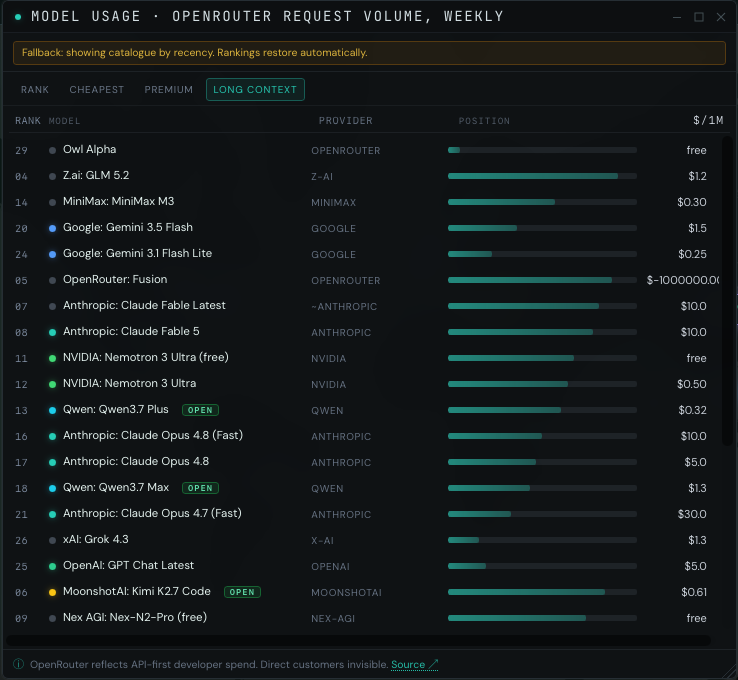This screenshot has width=738, height=680.
Task: Click the $-1000000.00 price for Fusion
Action: click(683, 280)
